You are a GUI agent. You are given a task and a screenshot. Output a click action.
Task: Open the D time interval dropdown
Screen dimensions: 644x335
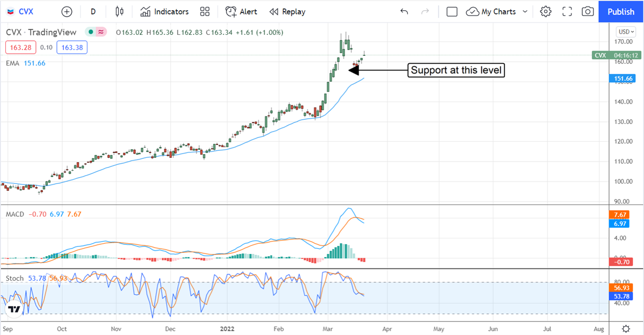[x=93, y=11]
